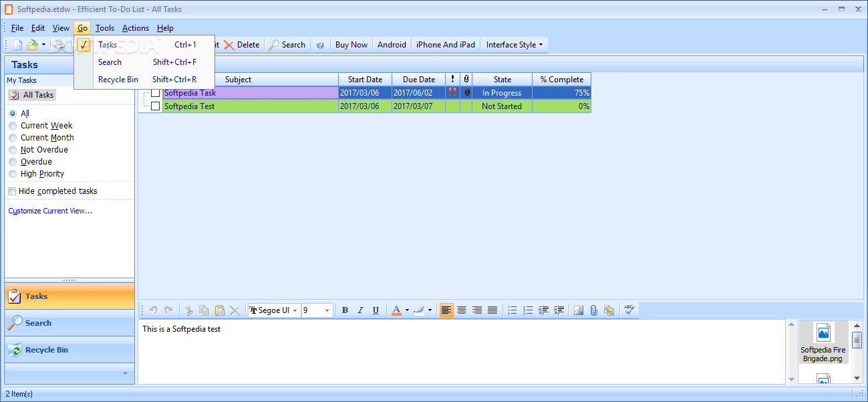The height and width of the screenshot is (402, 868).
Task: Insert a bulleted list
Action: pyautogui.click(x=513, y=310)
